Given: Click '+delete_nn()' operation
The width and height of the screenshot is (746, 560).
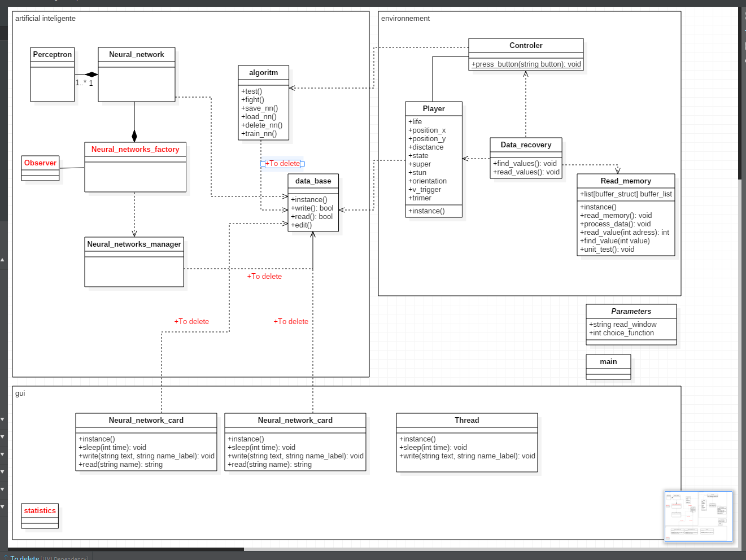Looking at the screenshot, I should (x=262, y=125).
